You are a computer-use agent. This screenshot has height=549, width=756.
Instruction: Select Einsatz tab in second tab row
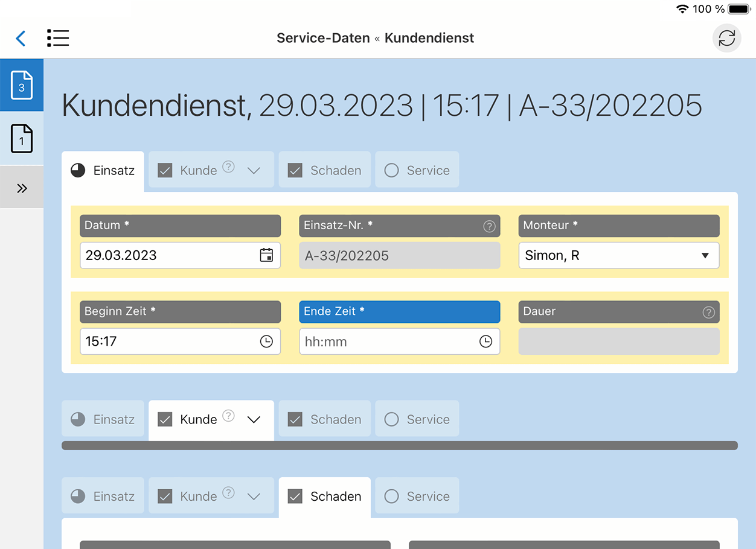click(x=103, y=419)
